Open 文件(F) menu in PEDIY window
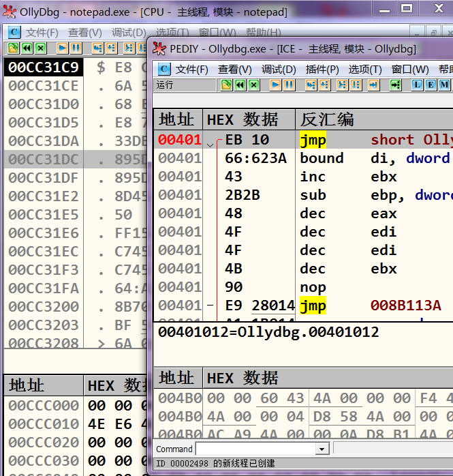The height and width of the screenshot is (476, 453). tap(191, 70)
